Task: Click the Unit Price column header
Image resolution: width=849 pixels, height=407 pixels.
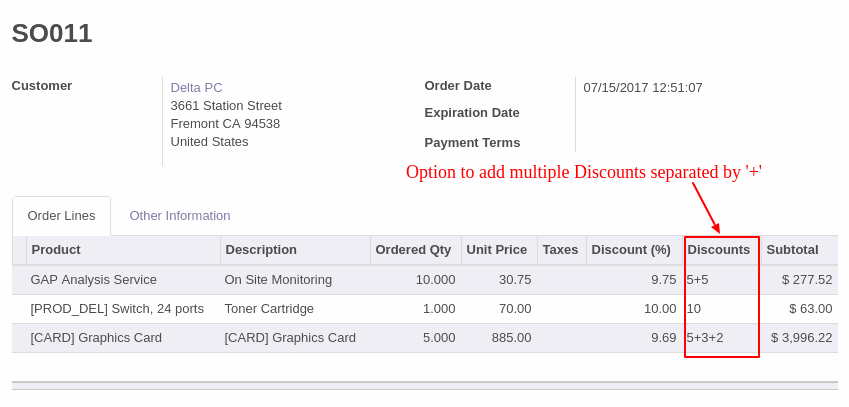Action: coord(497,250)
